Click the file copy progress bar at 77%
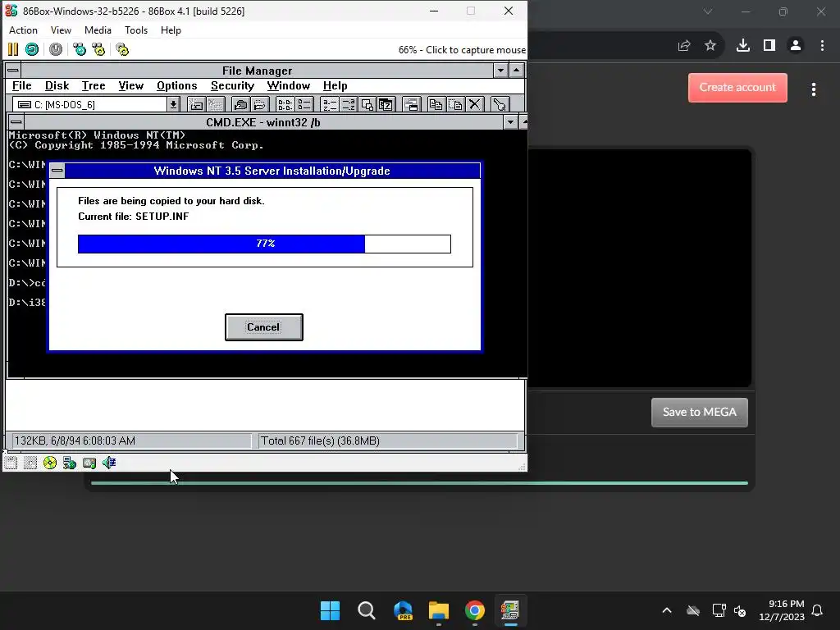Screen dimensions: 840x630 264,244
